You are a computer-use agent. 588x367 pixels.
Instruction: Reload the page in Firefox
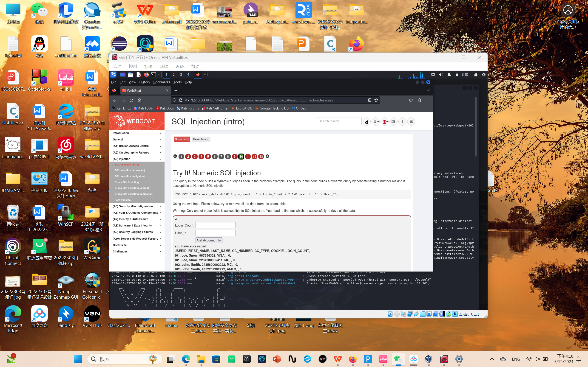131,100
